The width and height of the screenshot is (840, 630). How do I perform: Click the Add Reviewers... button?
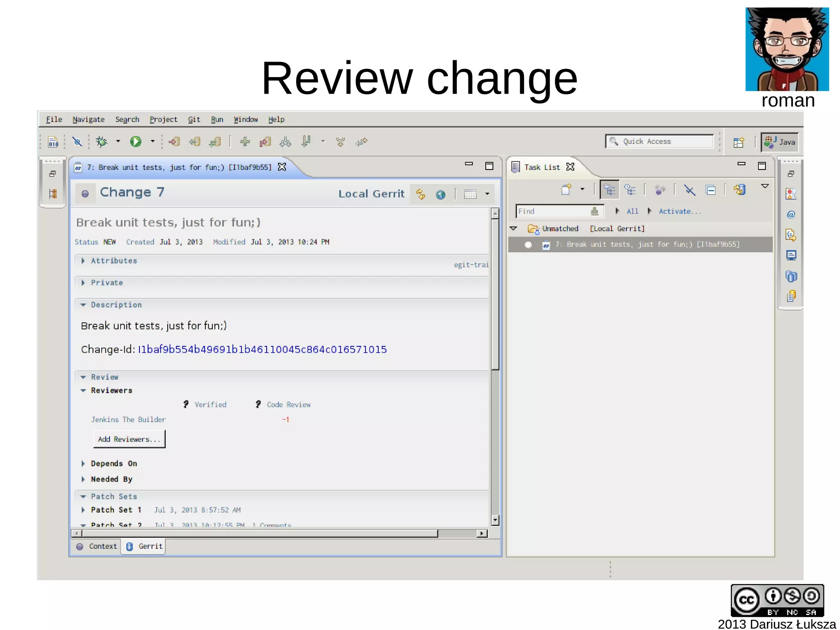coord(129,439)
